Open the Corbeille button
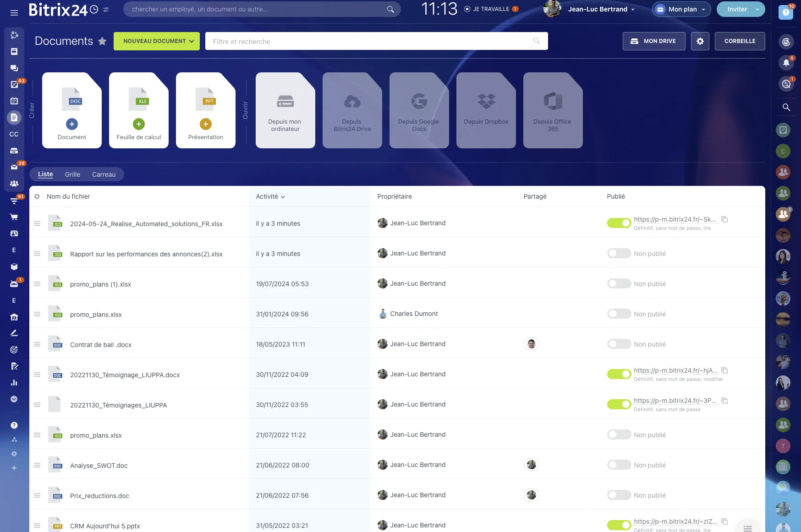801x532 pixels. tap(740, 41)
